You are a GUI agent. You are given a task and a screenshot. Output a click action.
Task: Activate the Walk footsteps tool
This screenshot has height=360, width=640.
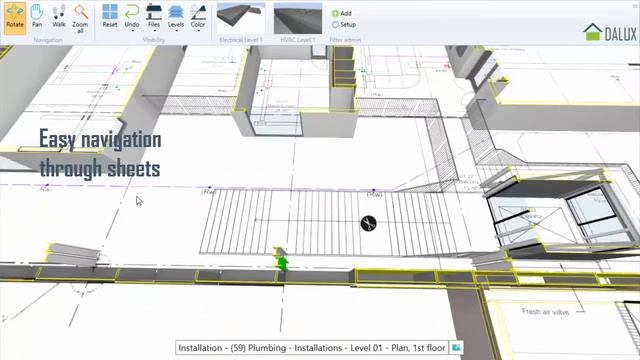(59, 16)
